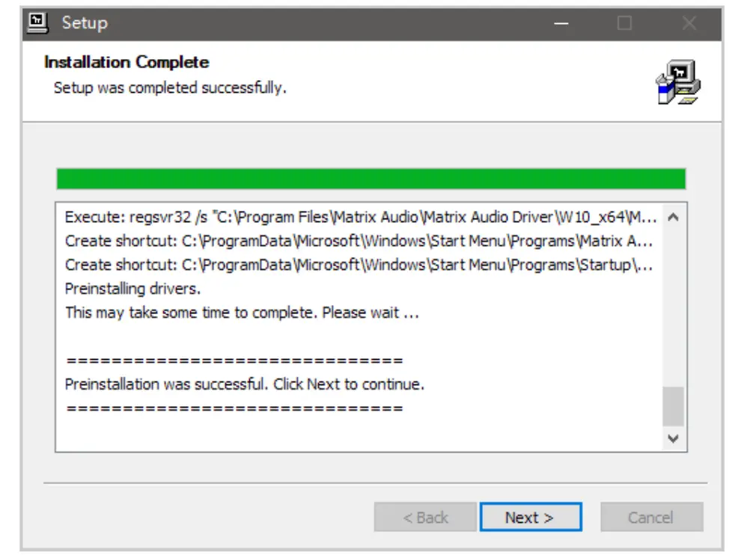Image resolution: width=756 pixels, height=555 pixels.
Task: Click the 'This may take some time' line
Action: pyautogui.click(x=242, y=313)
